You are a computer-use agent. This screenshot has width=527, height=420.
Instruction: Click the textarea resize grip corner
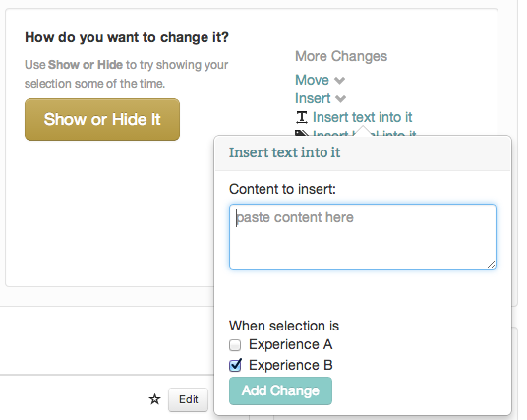pos(491,265)
